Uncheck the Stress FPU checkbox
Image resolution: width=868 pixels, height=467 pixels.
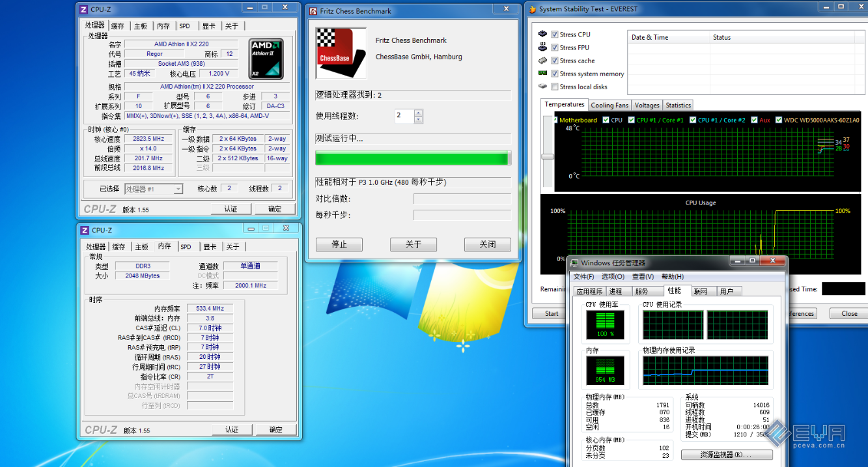pos(555,48)
